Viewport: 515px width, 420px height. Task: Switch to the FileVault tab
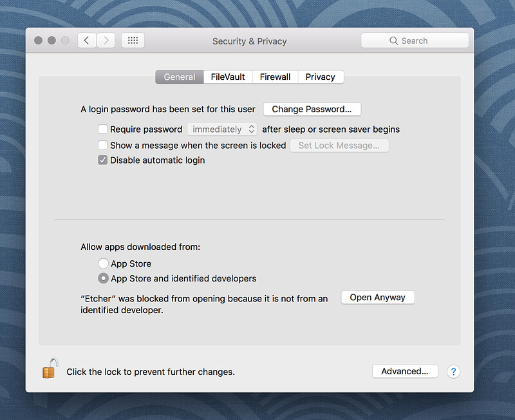pyautogui.click(x=228, y=77)
